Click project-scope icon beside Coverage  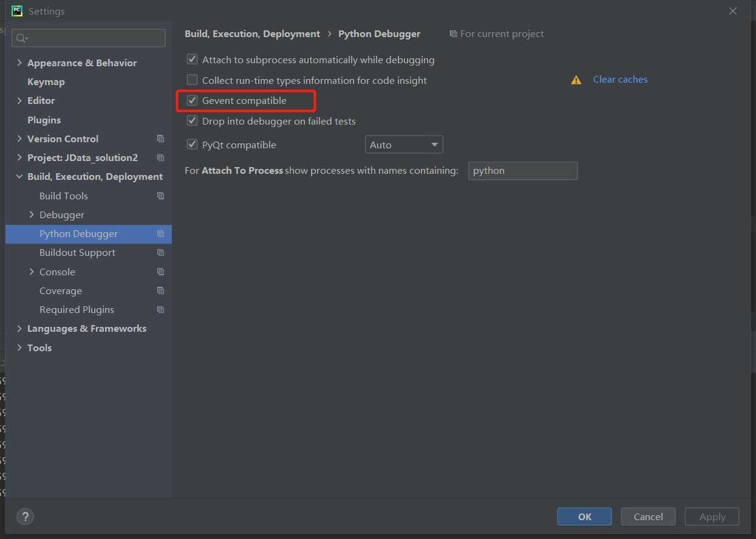click(x=160, y=290)
